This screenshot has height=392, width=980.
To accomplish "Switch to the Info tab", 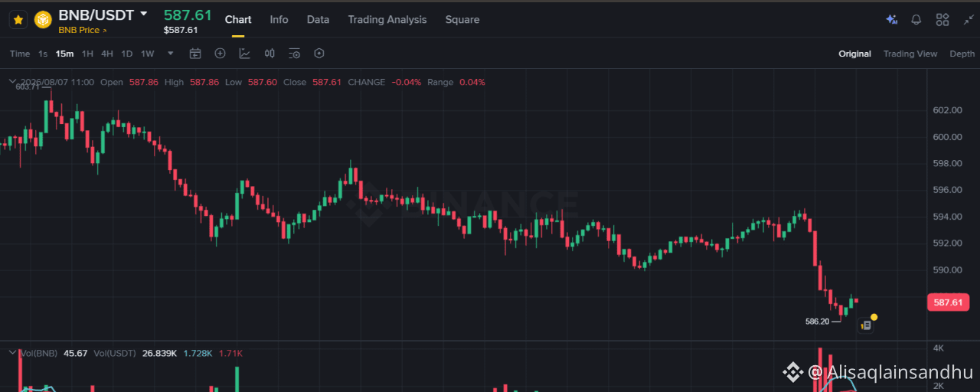I will [279, 19].
